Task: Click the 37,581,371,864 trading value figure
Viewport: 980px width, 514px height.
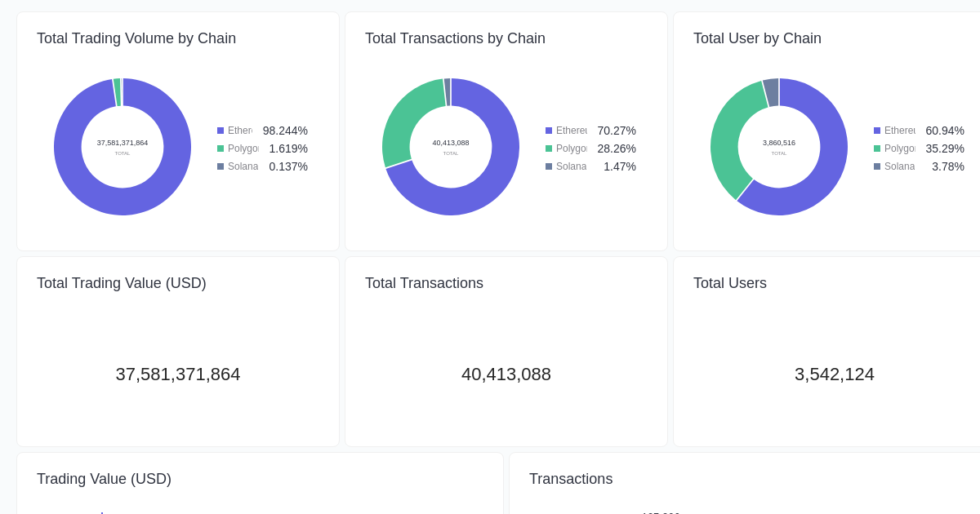Action: 178,374
